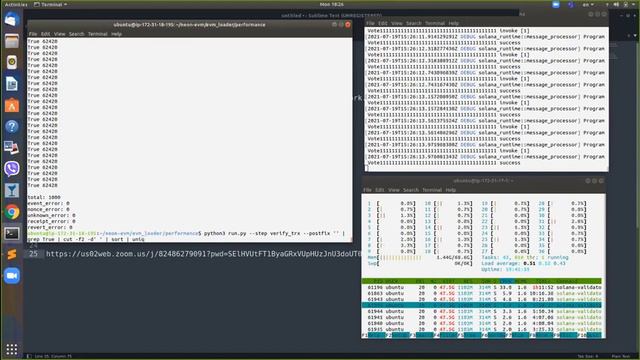Open the Files manager in the dock
Image resolution: width=640 pixels, height=360 pixels.
point(12,41)
